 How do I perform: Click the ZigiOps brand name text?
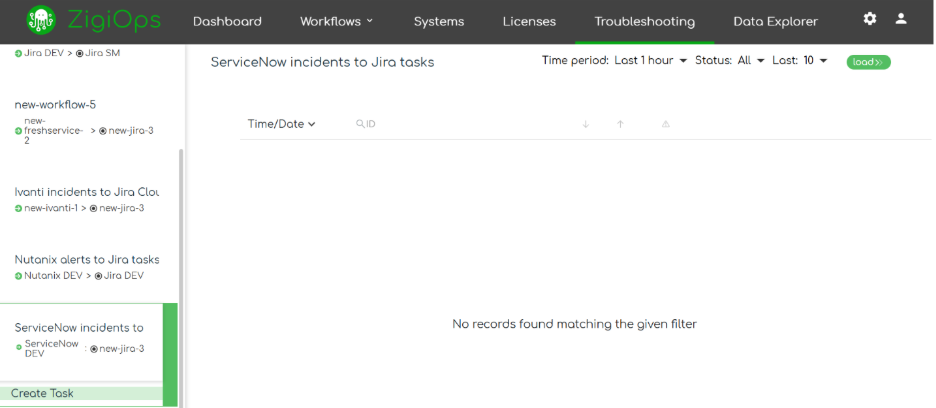click(x=114, y=20)
